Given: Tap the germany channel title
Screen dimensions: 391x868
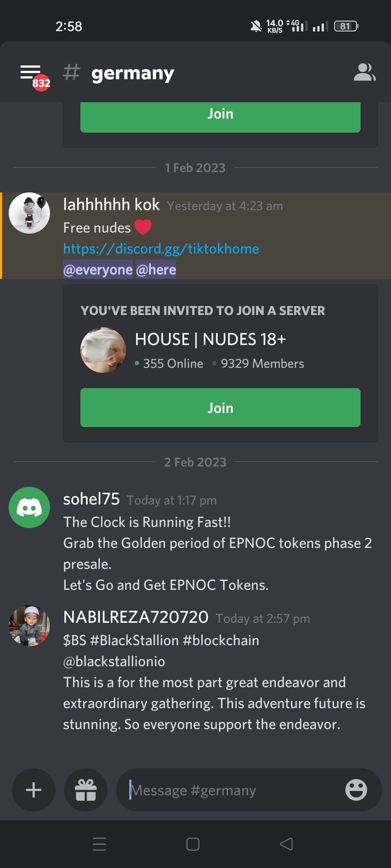Looking at the screenshot, I should 133,73.
